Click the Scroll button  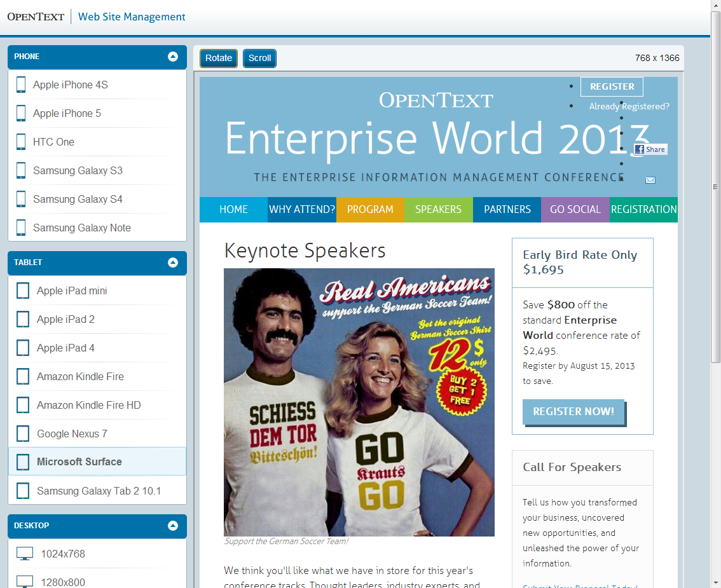tap(259, 58)
